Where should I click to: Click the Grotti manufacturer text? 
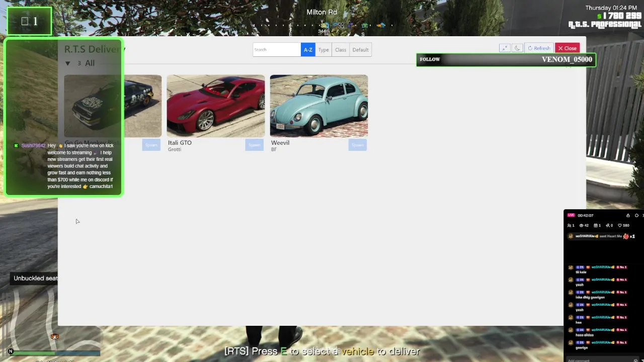[175, 149]
